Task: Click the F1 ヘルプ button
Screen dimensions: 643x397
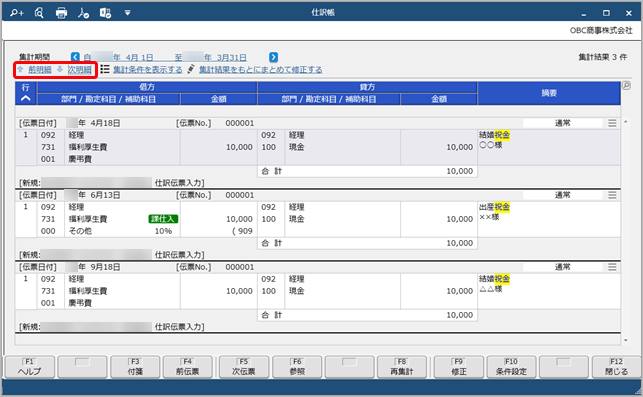Action: click(30, 367)
